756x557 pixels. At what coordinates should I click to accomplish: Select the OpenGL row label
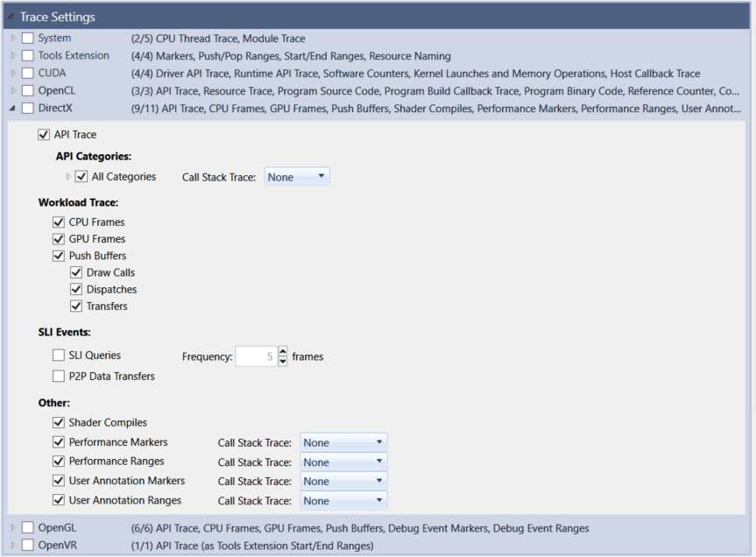[x=57, y=528]
